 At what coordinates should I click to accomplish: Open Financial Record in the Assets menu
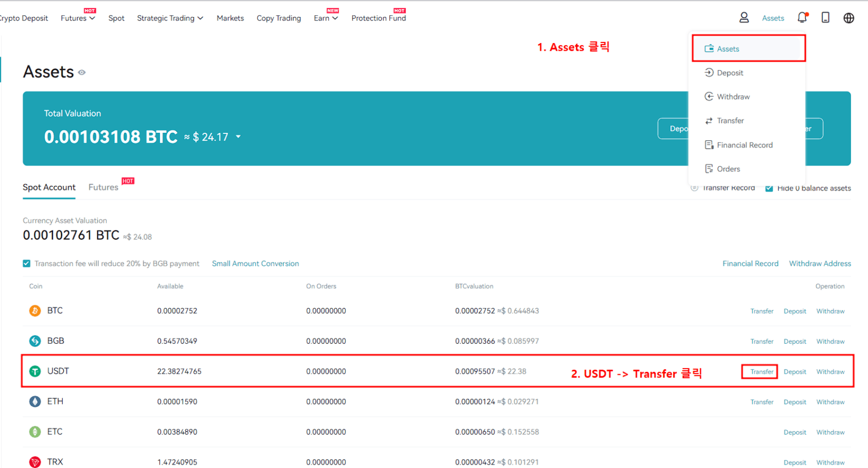coord(744,145)
